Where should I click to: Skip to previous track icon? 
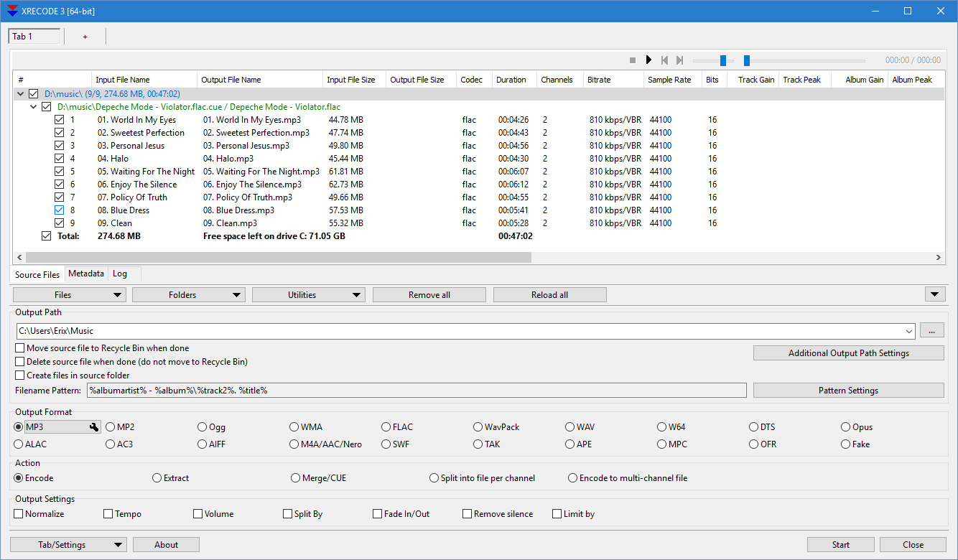664,60
